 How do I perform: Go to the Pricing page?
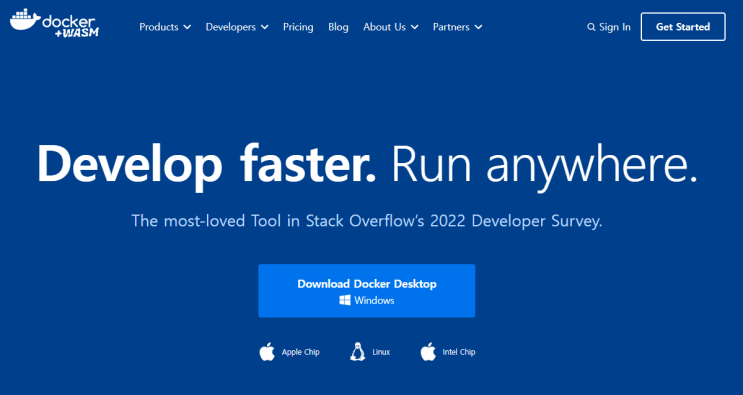pyautogui.click(x=298, y=27)
